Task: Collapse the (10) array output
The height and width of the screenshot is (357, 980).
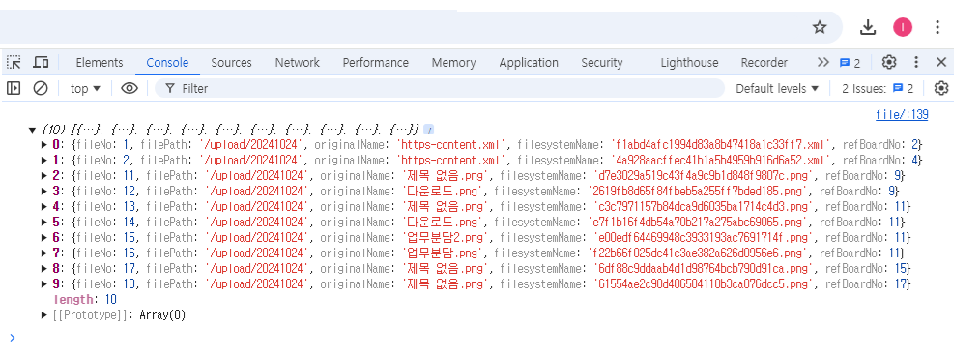Action: (x=32, y=130)
